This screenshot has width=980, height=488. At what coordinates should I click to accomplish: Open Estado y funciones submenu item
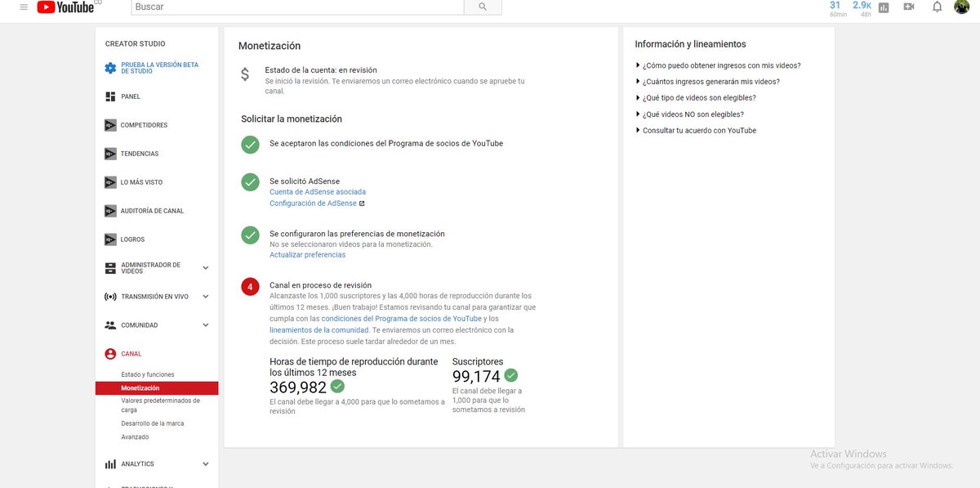(x=148, y=374)
